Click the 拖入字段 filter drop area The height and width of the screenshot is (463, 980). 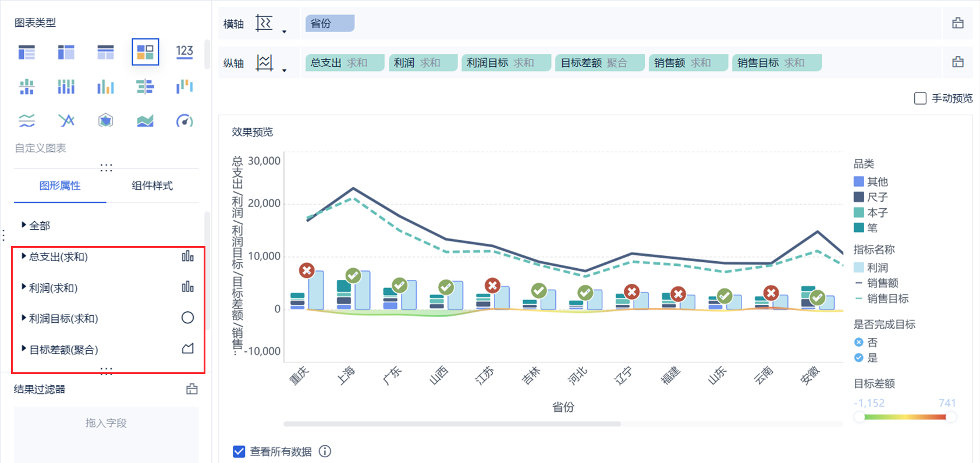click(x=106, y=434)
